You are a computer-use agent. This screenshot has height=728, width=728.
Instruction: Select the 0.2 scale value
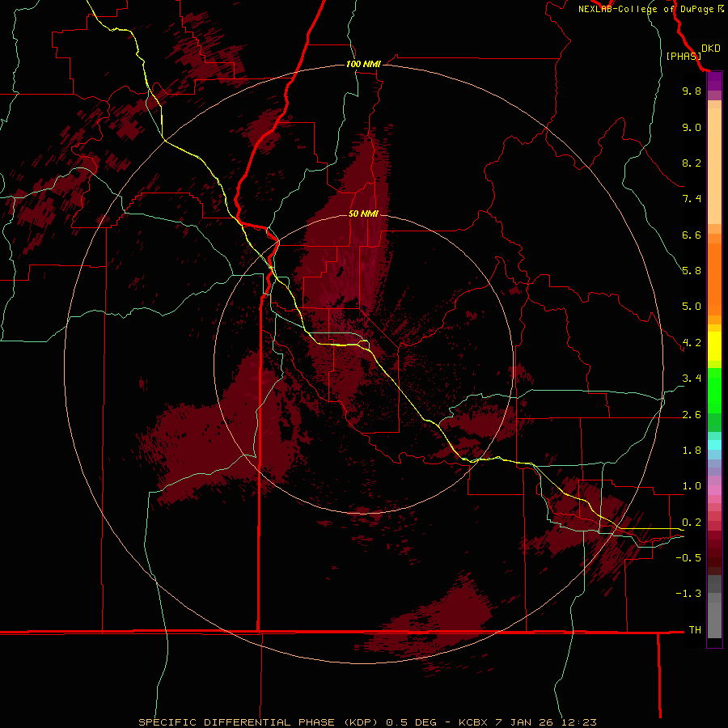tap(692, 523)
